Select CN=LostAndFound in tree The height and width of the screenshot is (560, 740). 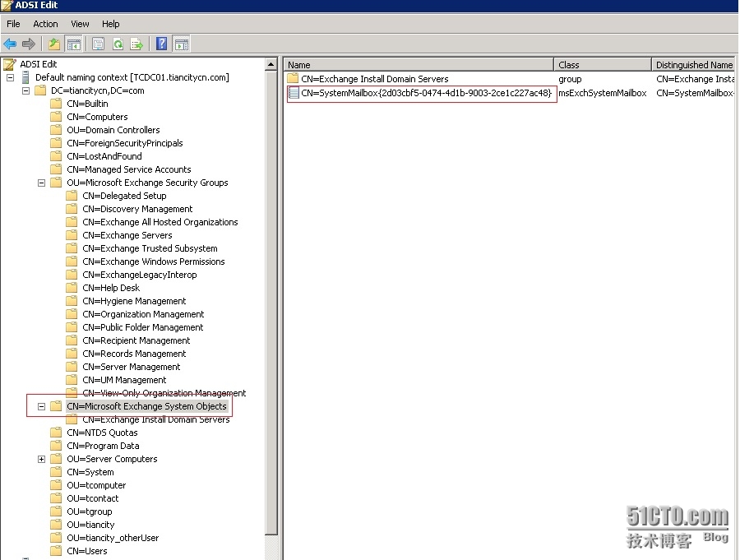click(104, 156)
